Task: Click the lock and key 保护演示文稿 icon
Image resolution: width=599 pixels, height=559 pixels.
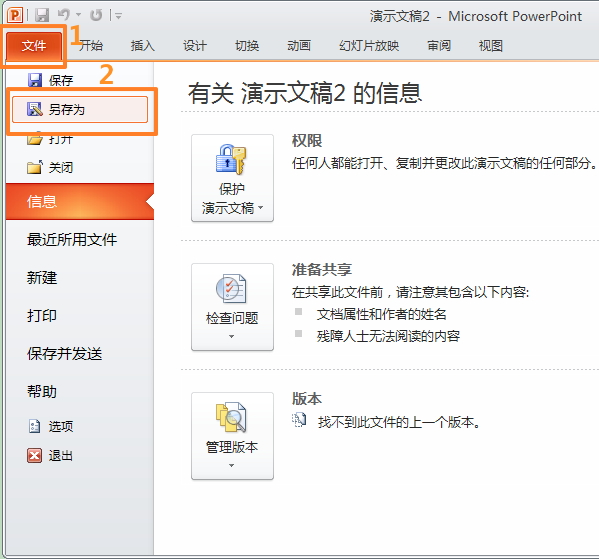Action: 231,159
